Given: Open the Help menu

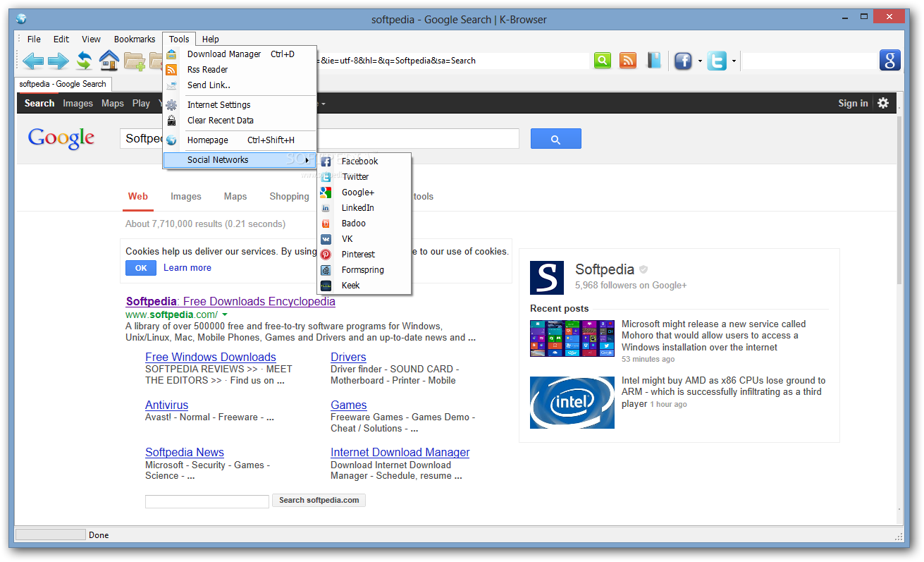Looking at the screenshot, I should click(x=210, y=39).
